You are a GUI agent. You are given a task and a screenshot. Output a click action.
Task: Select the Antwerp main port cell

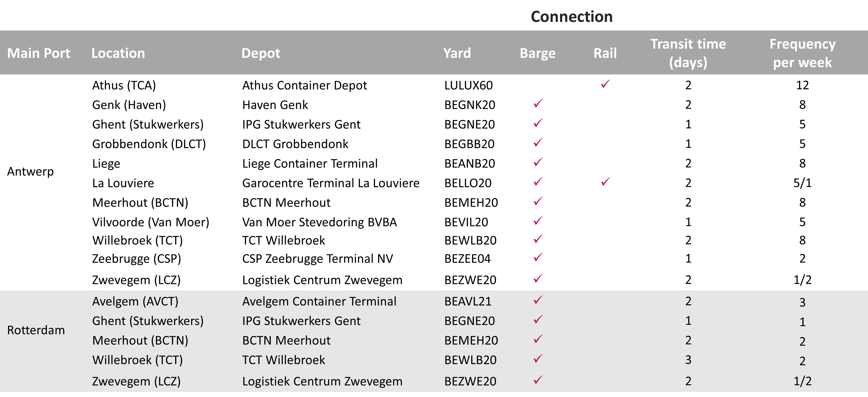(x=30, y=171)
